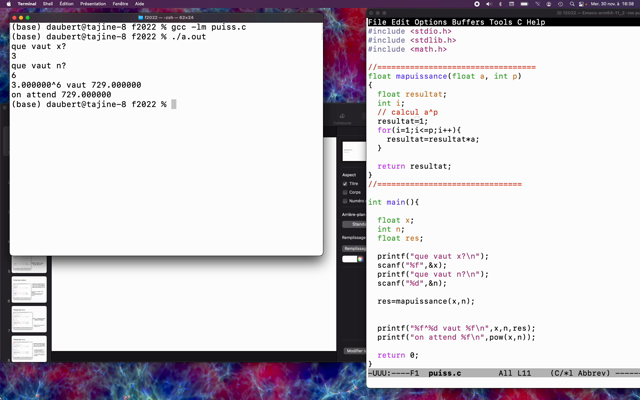Select slide 8 thumbnail in navigator
The width and height of the screenshot is (640, 400).
[29, 348]
